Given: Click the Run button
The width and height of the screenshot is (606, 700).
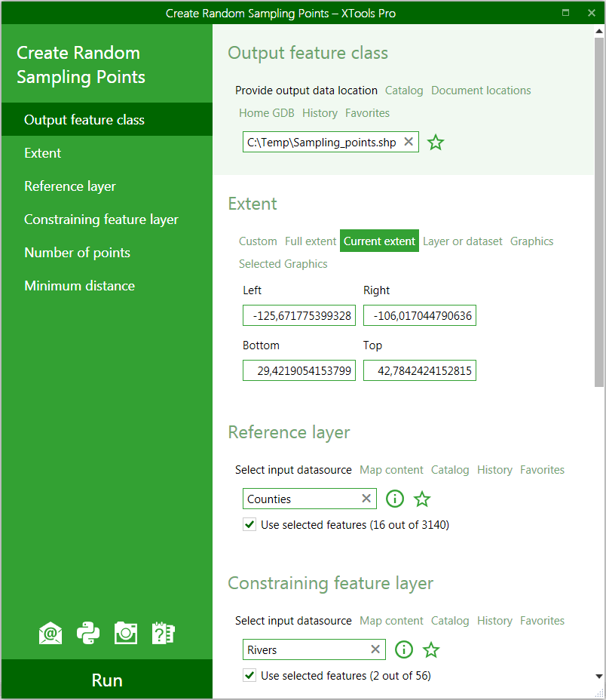Looking at the screenshot, I should coord(107,680).
